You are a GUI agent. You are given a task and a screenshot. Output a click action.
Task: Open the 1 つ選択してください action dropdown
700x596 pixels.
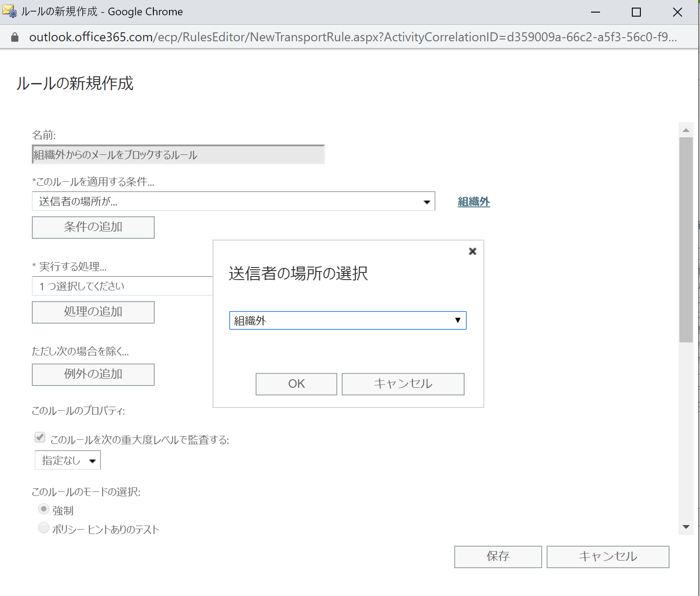122,286
